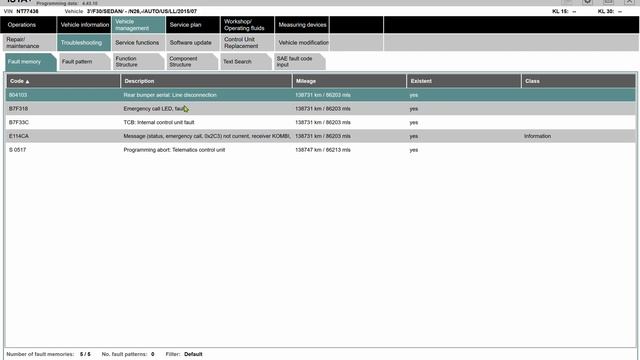Click 'Rear bumper aerial: Line disconnection' description
Screen dimensions: 640x360
pos(170,95)
